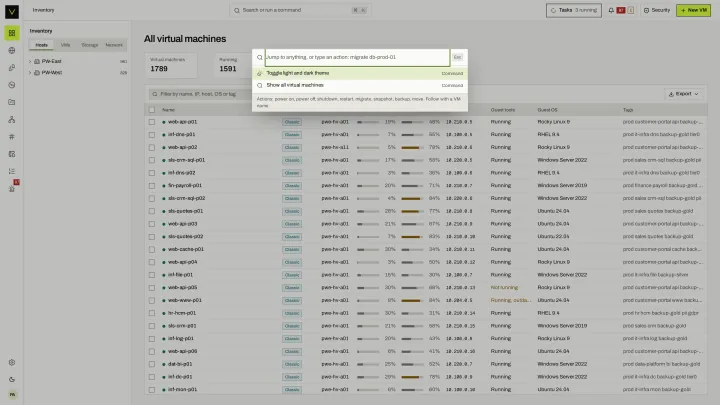720x405 pixels.
Task: Click the moon theme icon in sidebar
Action: (x=12, y=380)
